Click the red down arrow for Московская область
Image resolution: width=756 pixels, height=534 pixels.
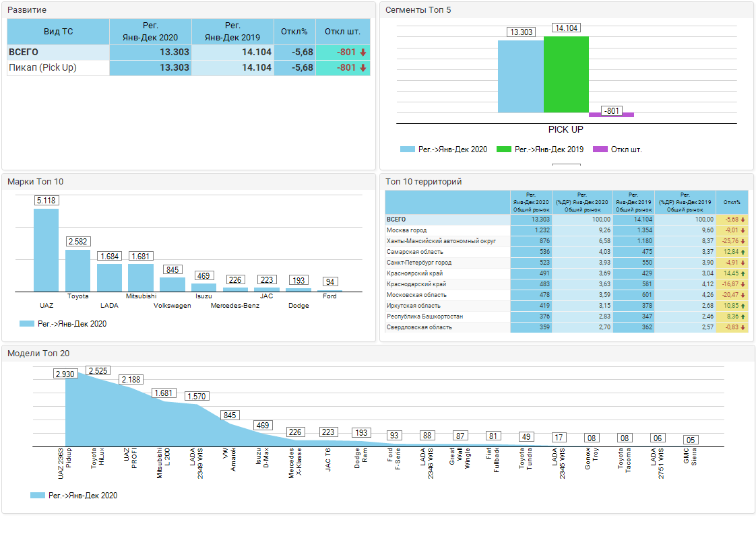click(x=743, y=295)
